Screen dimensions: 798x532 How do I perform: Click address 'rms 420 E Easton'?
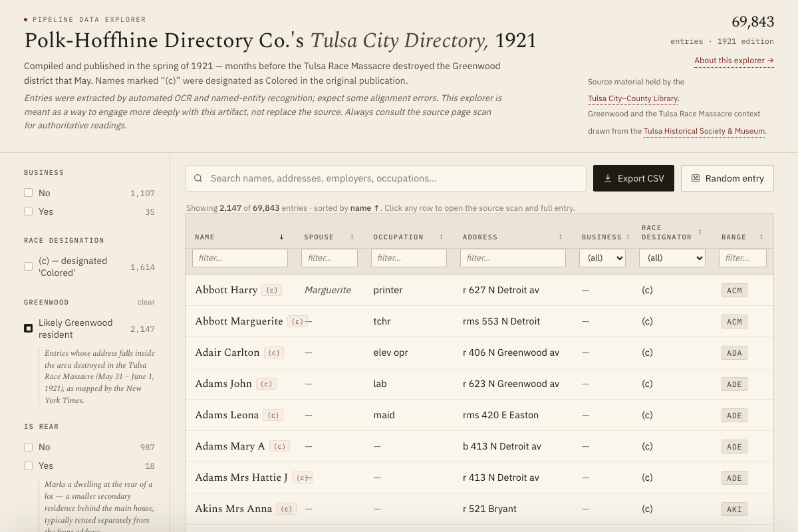tap(501, 415)
